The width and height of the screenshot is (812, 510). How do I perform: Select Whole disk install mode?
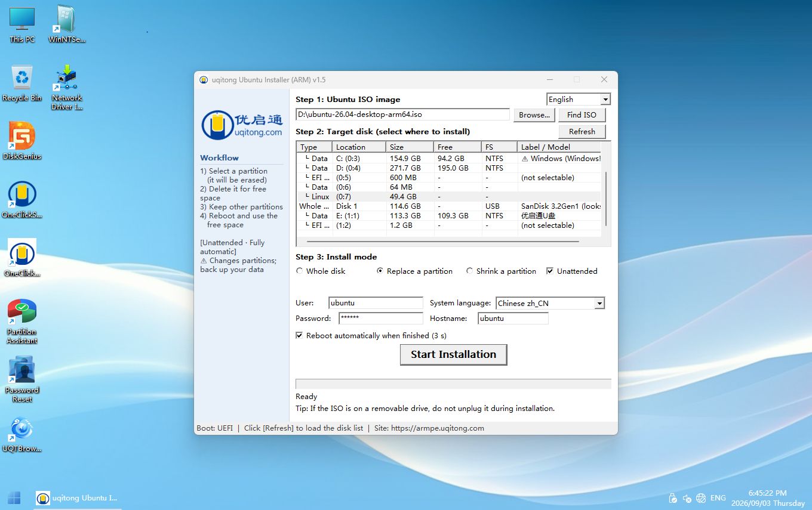(x=321, y=271)
